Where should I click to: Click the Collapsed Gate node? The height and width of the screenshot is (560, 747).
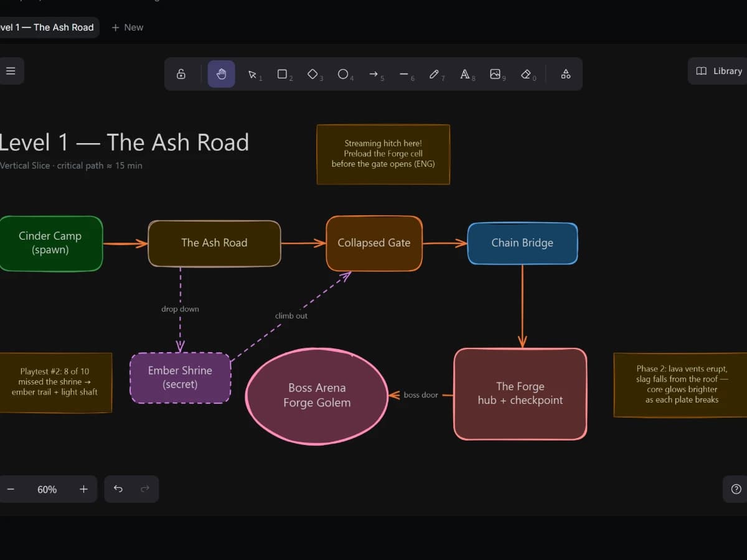374,243
